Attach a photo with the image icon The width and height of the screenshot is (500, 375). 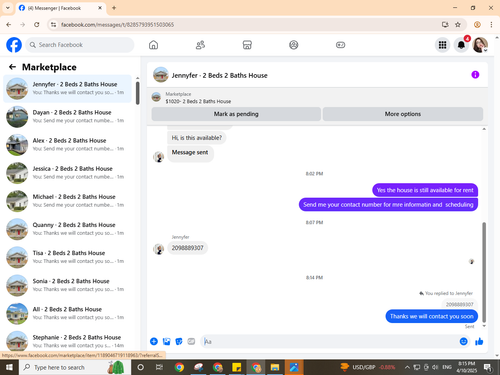166,341
